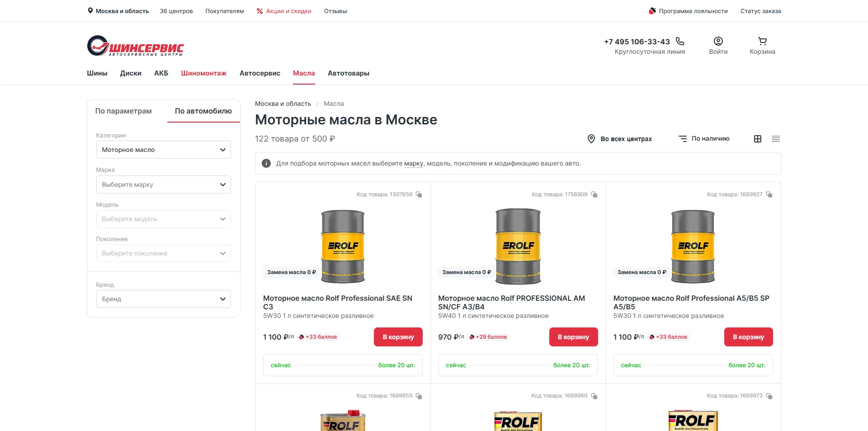Viewport: 868px width, 431px height.
Task: Switch to grid view layout icon
Action: coord(758,139)
